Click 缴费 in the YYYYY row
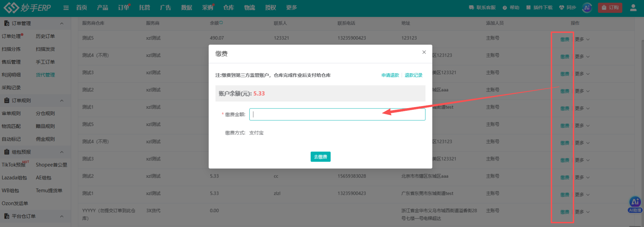Screen dimensions: 644x227 [x=565, y=212]
